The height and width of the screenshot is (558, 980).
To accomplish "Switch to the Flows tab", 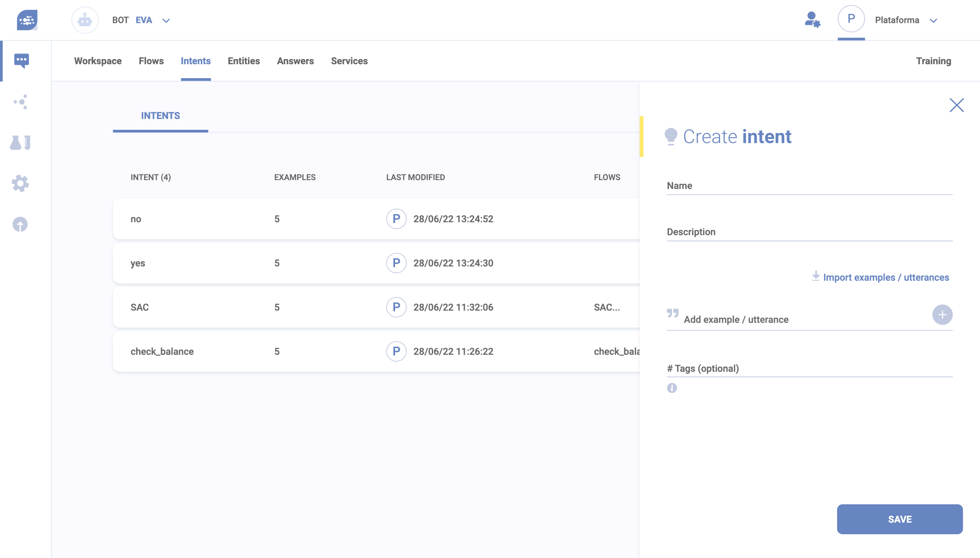I will pyautogui.click(x=151, y=61).
